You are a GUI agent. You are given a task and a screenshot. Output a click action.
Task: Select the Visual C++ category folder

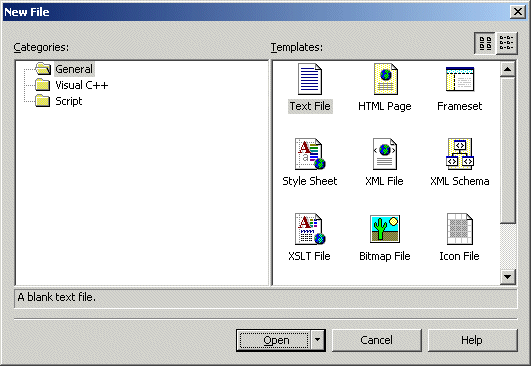coord(72,85)
